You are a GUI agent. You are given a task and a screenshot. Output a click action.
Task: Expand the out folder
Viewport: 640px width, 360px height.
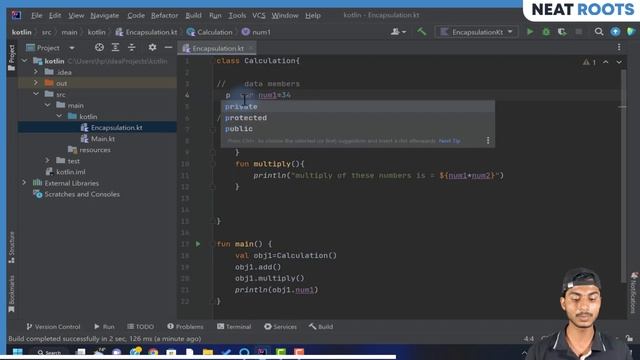tap(36, 83)
